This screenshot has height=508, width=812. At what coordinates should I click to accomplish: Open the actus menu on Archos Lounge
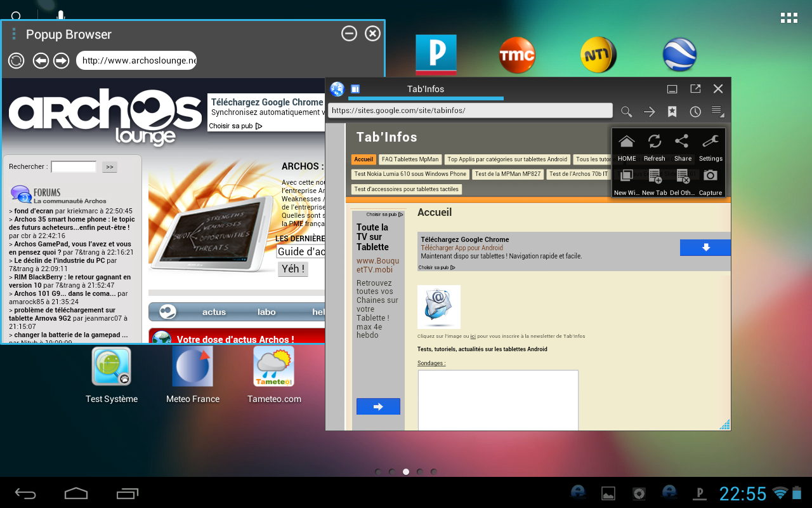click(214, 312)
